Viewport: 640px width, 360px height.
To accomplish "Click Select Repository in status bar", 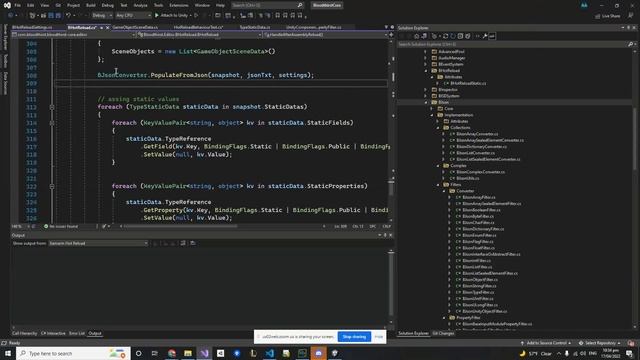I will (600, 343).
